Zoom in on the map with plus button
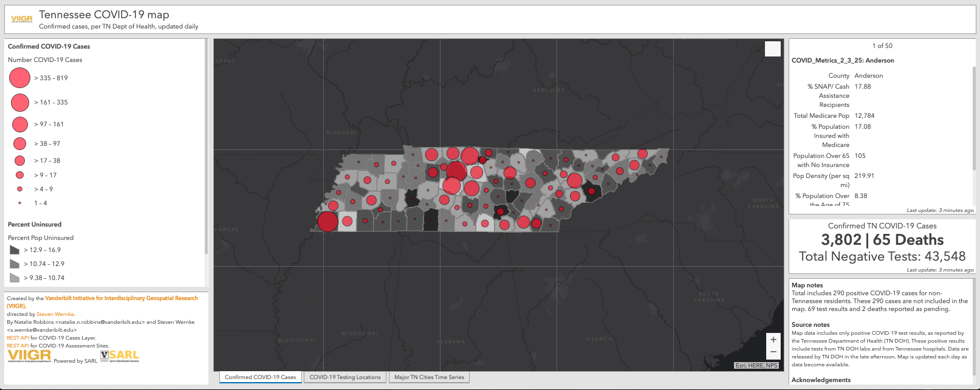 773,340
